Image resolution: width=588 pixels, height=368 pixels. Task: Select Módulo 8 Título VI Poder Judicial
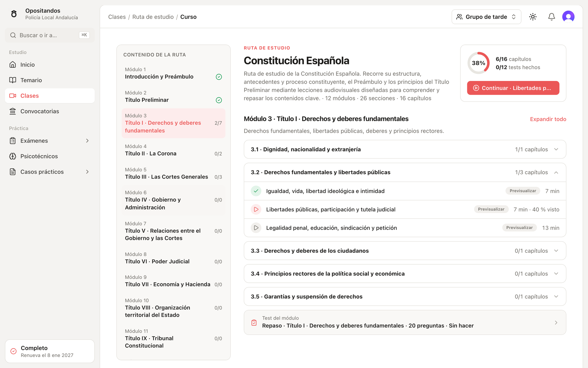pos(173,258)
